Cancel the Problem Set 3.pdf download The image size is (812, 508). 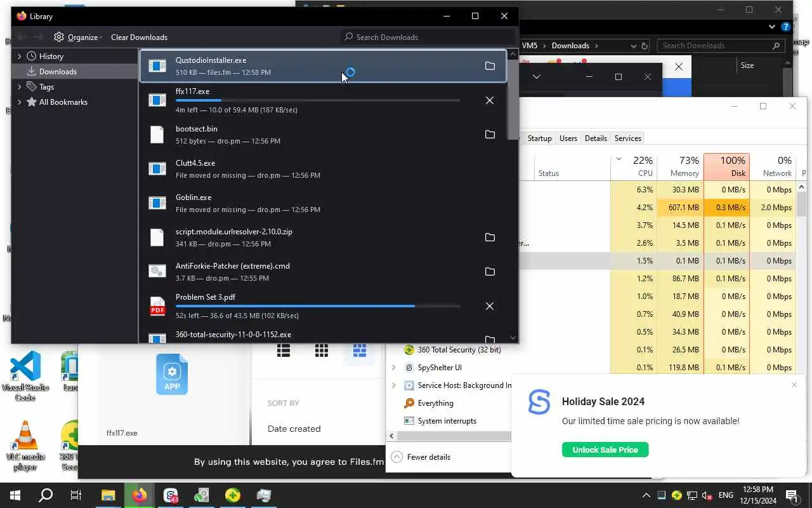tap(490, 306)
